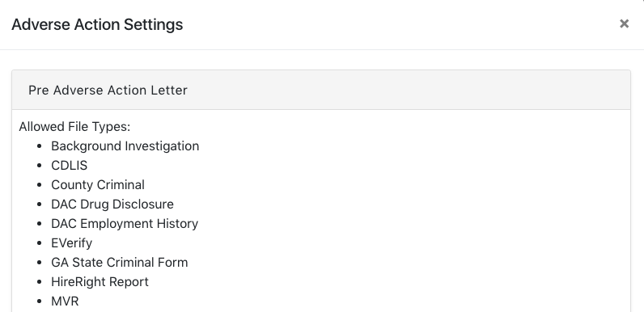Viewport: 644px width, 312px height.
Task: Click the Adverse Action Settings title
Action: (x=97, y=24)
